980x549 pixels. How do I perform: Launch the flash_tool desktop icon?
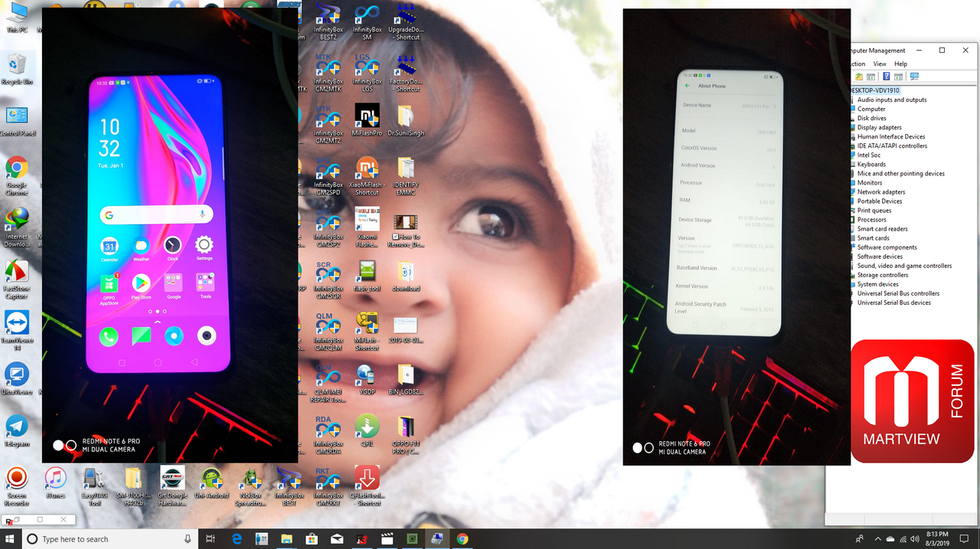tap(367, 276)
